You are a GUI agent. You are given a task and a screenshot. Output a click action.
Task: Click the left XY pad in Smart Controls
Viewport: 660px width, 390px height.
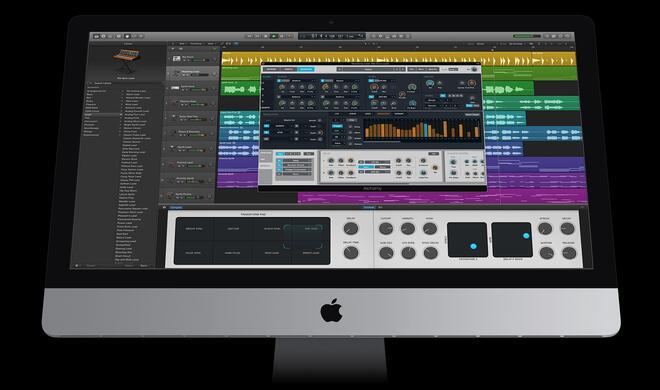coord(467,240)
